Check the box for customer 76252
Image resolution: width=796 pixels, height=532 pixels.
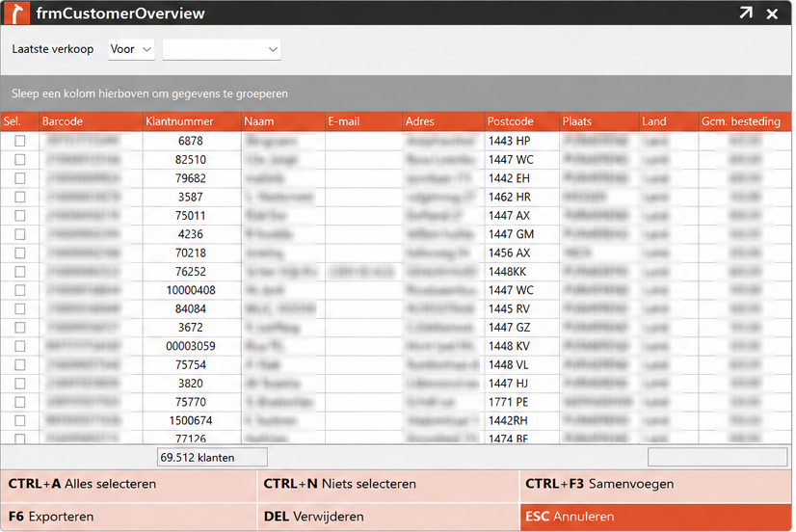[x=20, y=271]
